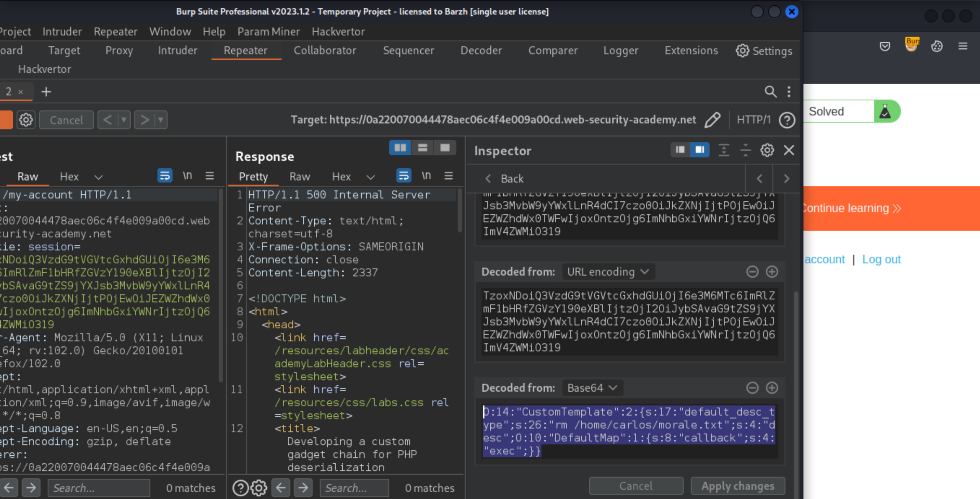This screenshot has width=980, height=499.
Task: Click the Inspector collapse all sections icon
Action: point(745,150)
